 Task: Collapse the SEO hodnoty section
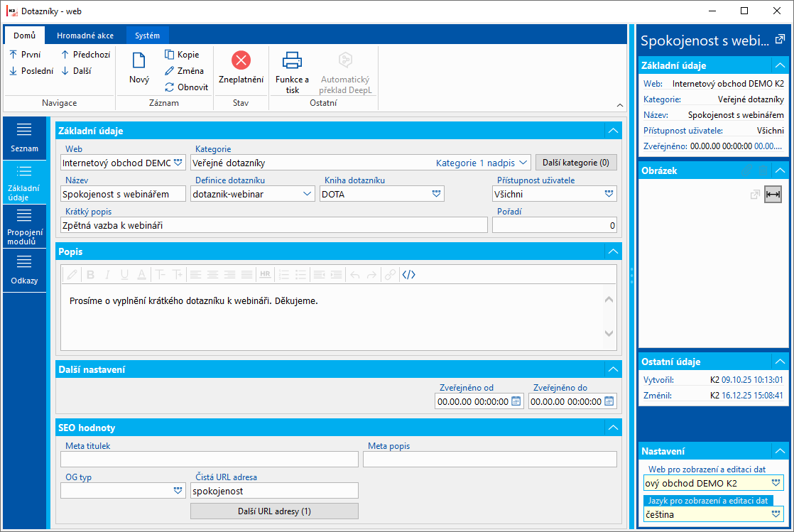click(x=611, y=428)
